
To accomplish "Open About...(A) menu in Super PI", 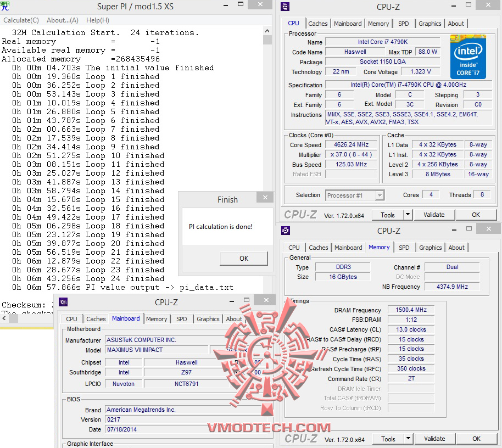I will [x=63, y=20].
